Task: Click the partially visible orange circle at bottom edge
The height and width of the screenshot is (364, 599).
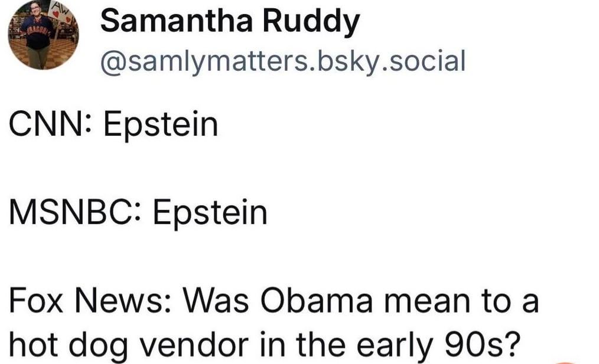Action: pos(565,362)
